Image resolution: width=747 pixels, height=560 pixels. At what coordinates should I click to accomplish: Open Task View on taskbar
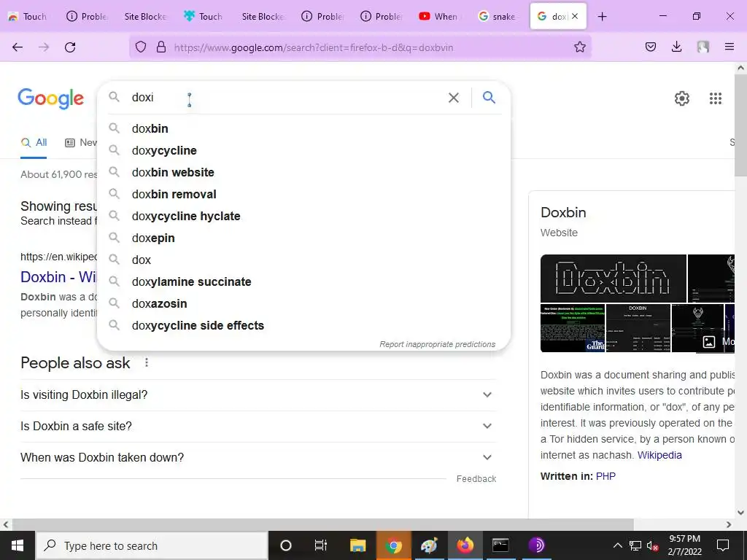[x=321, y=545]
